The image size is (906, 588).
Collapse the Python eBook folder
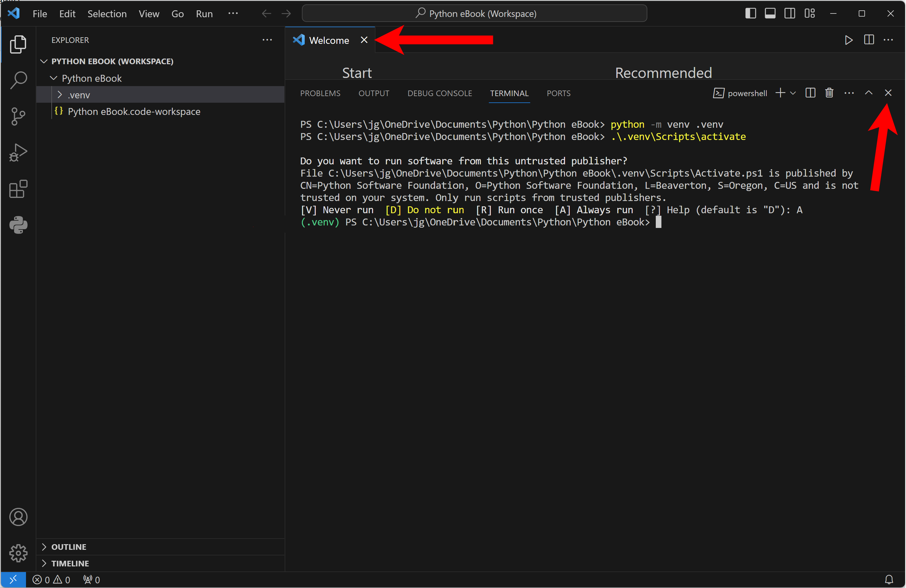point(160,78)
